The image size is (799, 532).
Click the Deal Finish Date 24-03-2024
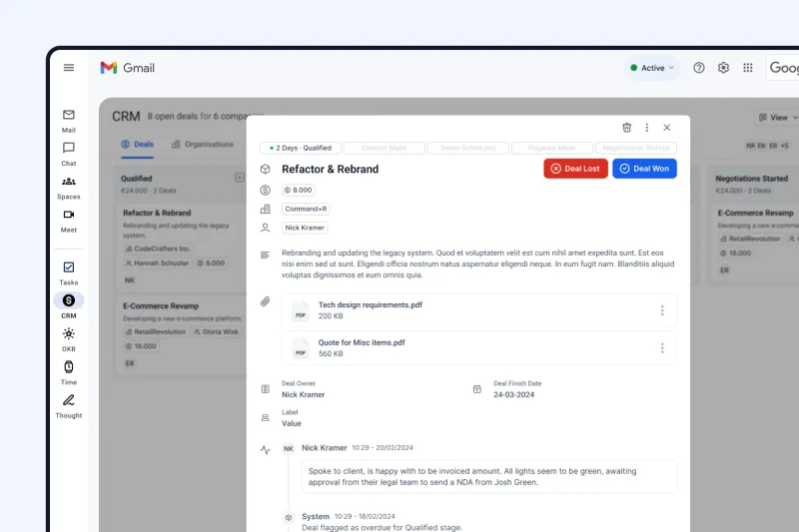pyautogui.click(x=517, y=389)
